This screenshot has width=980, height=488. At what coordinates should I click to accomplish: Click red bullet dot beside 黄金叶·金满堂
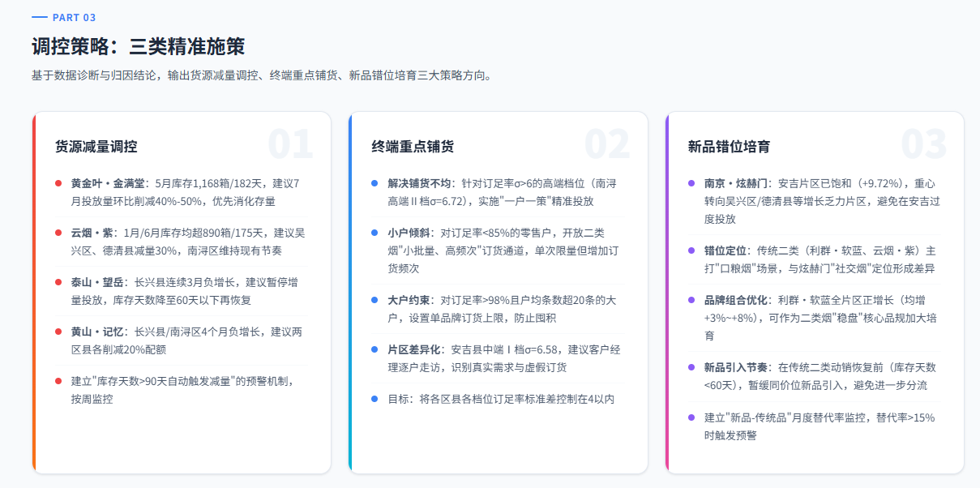(x=58, y=183)
